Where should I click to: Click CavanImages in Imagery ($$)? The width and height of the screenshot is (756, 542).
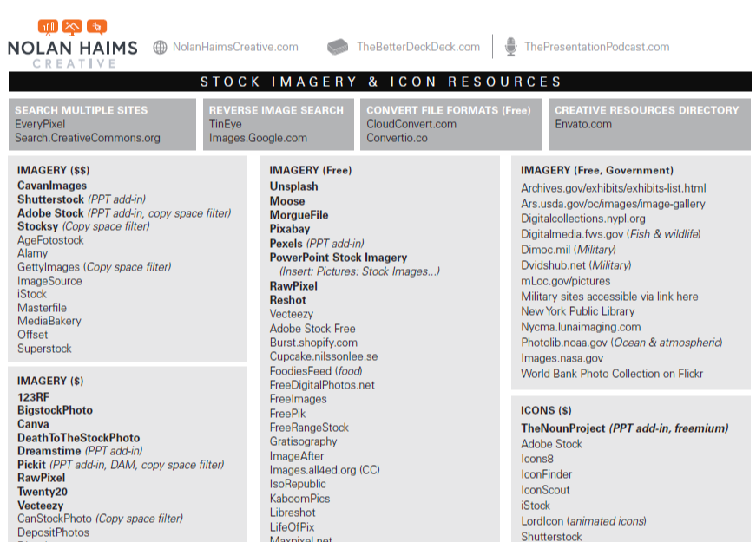(52, 186)
